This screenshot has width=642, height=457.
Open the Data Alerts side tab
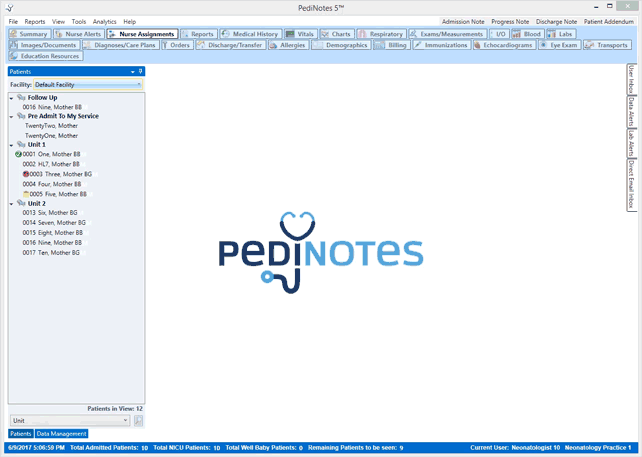click(631, 112)
